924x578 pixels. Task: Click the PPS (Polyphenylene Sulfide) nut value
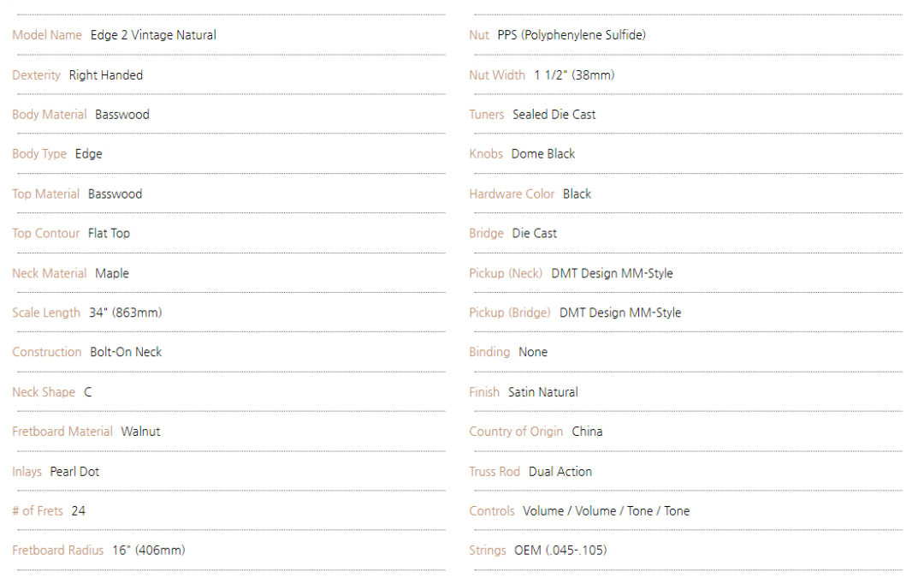click(572, 35)
